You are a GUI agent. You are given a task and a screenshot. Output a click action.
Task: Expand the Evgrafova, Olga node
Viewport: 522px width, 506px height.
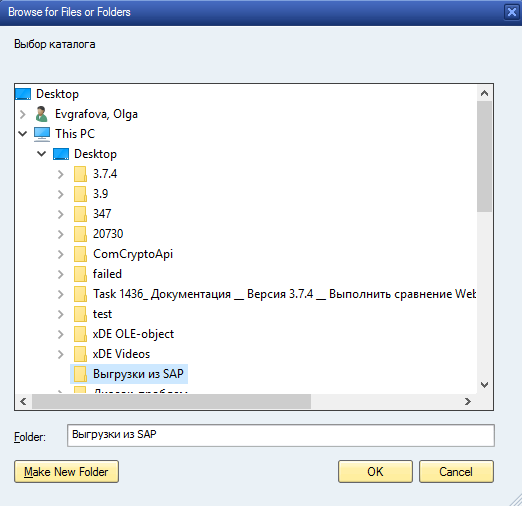pos(23,114)
